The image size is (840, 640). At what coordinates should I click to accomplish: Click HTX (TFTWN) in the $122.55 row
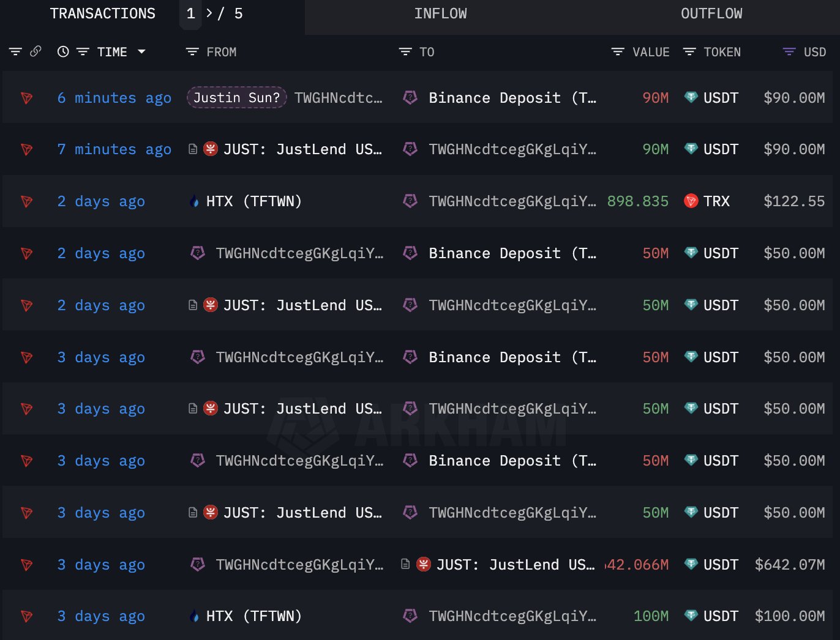pos(254,201)
